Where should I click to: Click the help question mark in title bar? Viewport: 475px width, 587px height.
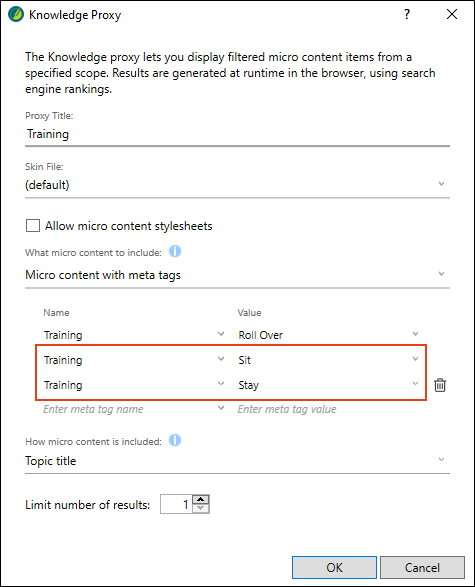click(x=407, y=14)
